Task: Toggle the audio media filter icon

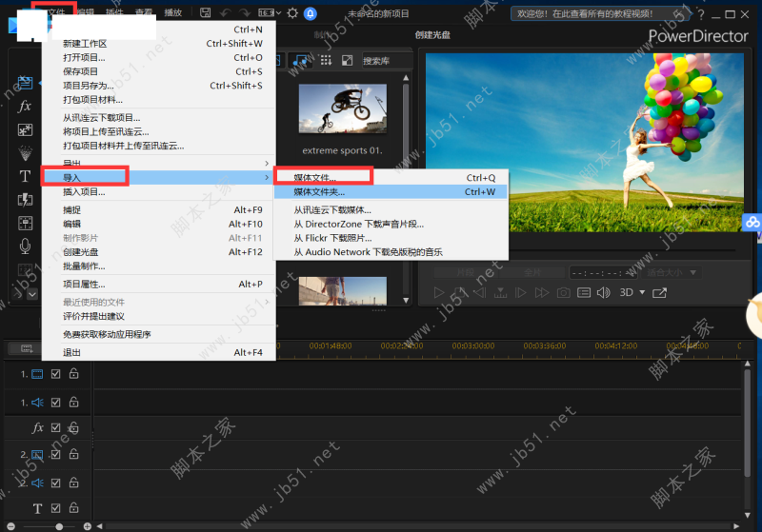Action: coord(301,61)
